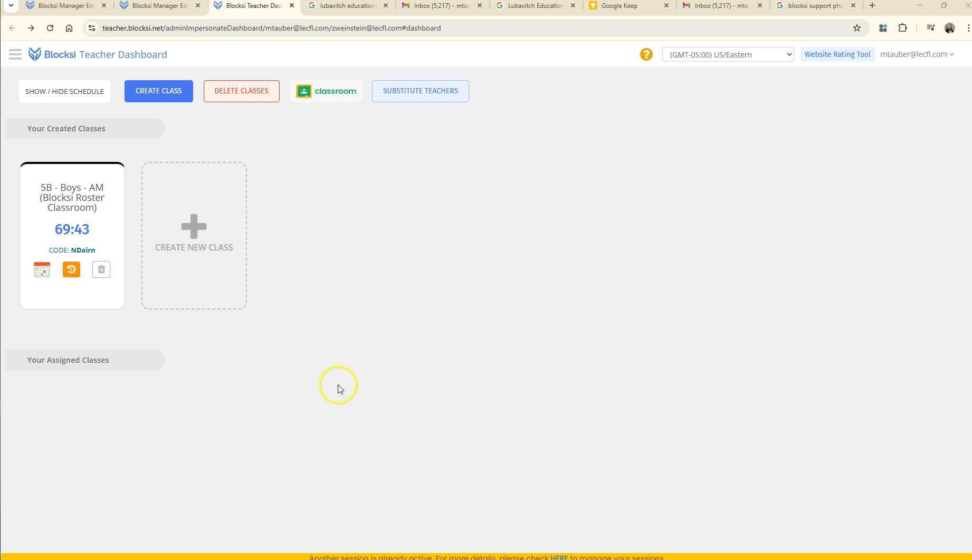972x560 pixels.
Task: Bookmark this page with the star icon
Action: [x=857, y=28]
